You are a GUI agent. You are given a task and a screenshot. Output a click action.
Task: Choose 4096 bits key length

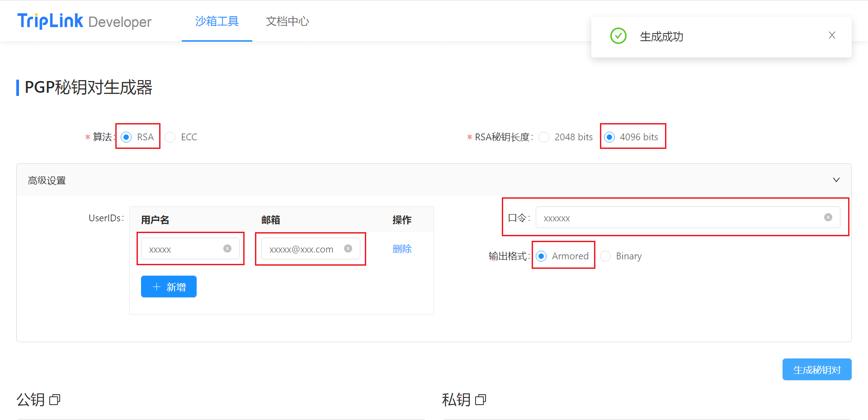[609, 137]
